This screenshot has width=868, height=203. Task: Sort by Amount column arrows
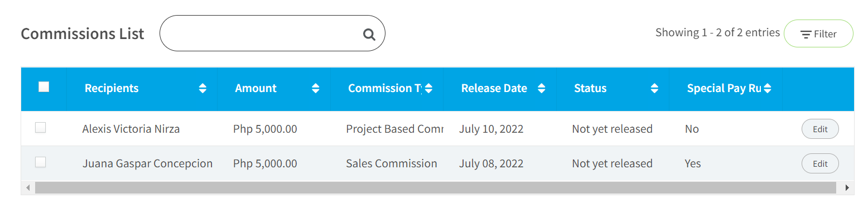pyautogui.click(x=316, y=88)
